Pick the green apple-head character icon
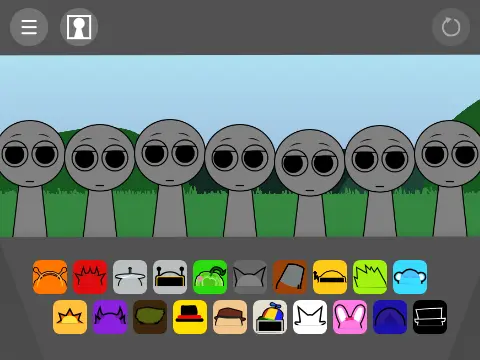 point(210,277)
